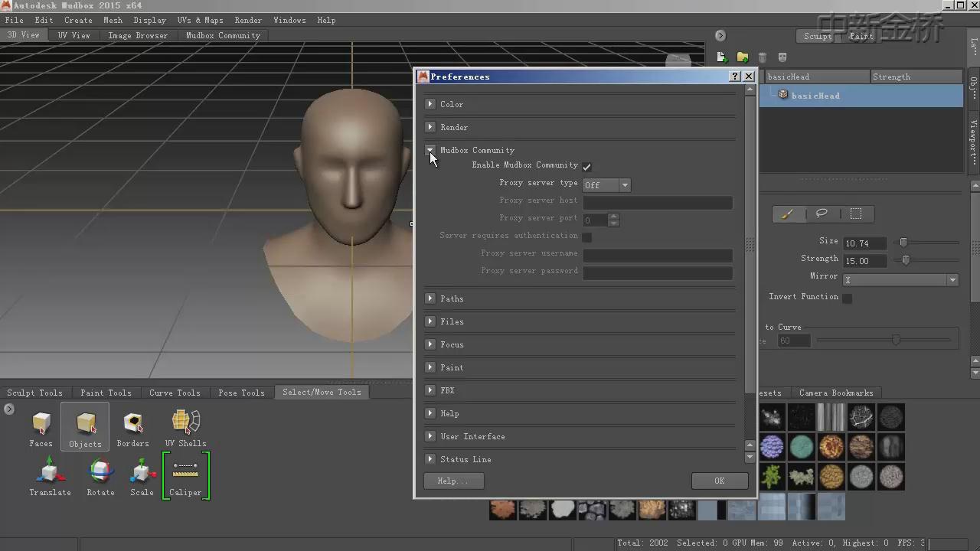This screenshot has width=980, height=551.
Task: Click the round arrow above the layers panel
Action: 720,35
